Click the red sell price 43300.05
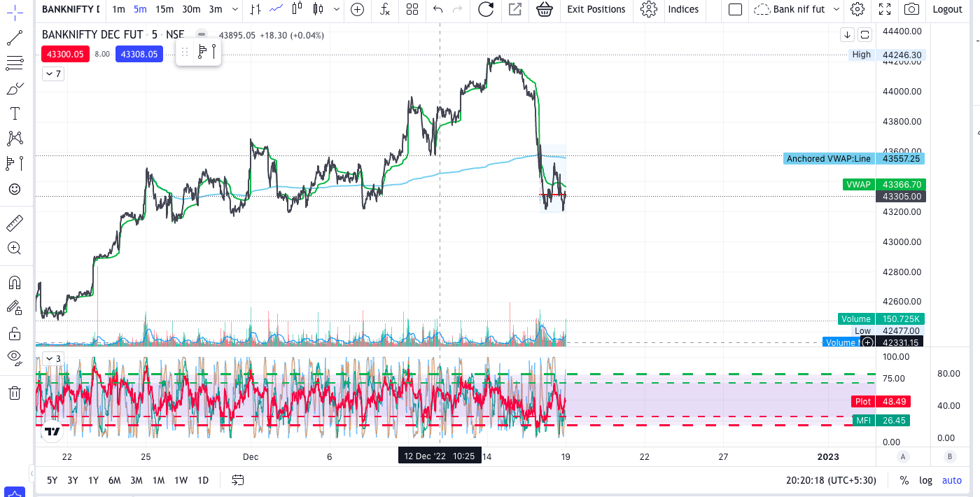 pos(66,54)
